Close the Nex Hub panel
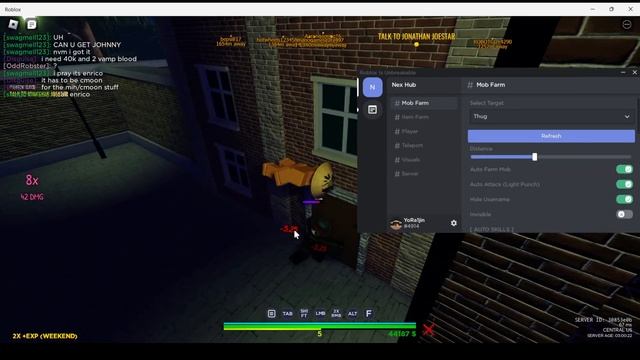640x360 pixels. [635, 72]
